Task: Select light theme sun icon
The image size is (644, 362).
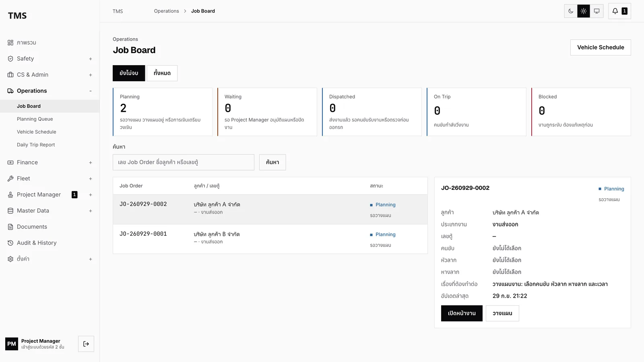Action: [584, 11]
